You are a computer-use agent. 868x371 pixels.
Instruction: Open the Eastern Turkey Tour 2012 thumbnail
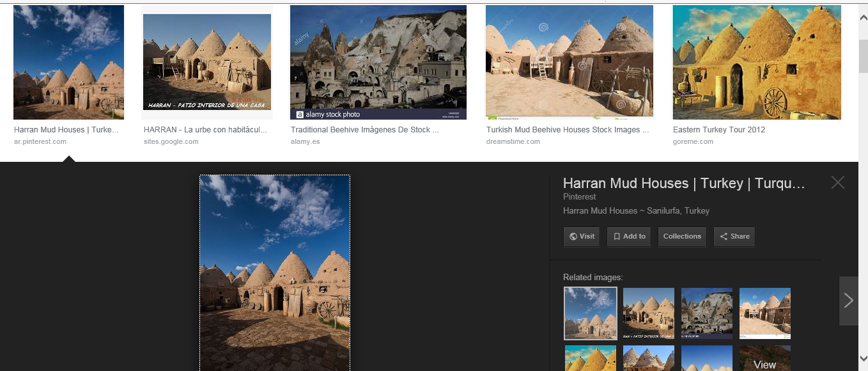757,63
